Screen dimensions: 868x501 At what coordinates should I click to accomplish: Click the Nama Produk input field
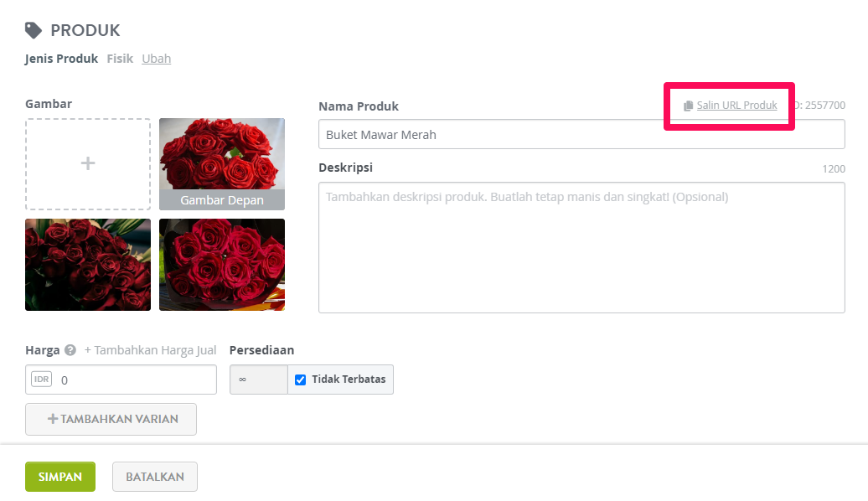[x=581, y=135]
